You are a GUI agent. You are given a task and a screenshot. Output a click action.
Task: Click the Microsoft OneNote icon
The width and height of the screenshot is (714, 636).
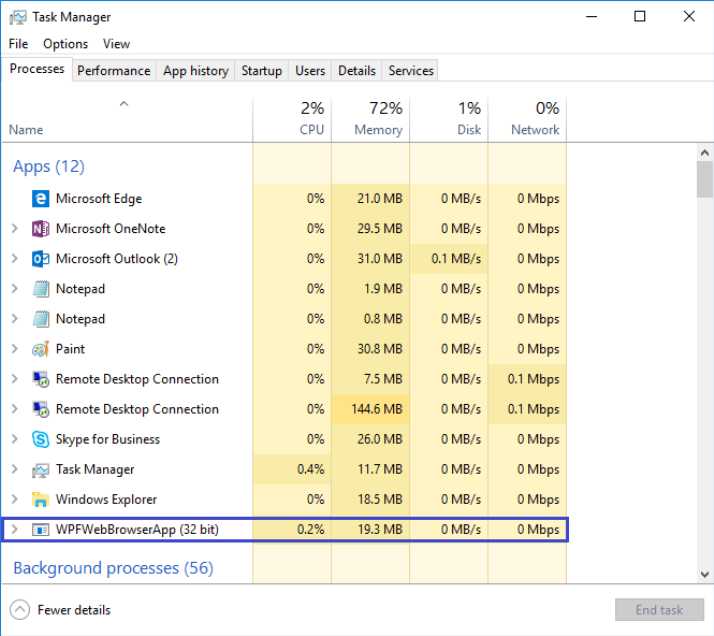pos(41,229)
